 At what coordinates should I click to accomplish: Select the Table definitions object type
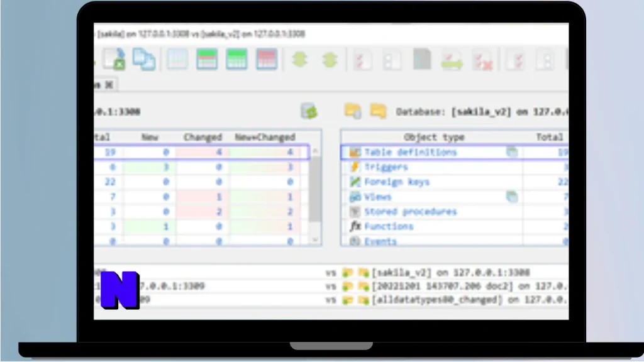point(410,152)
